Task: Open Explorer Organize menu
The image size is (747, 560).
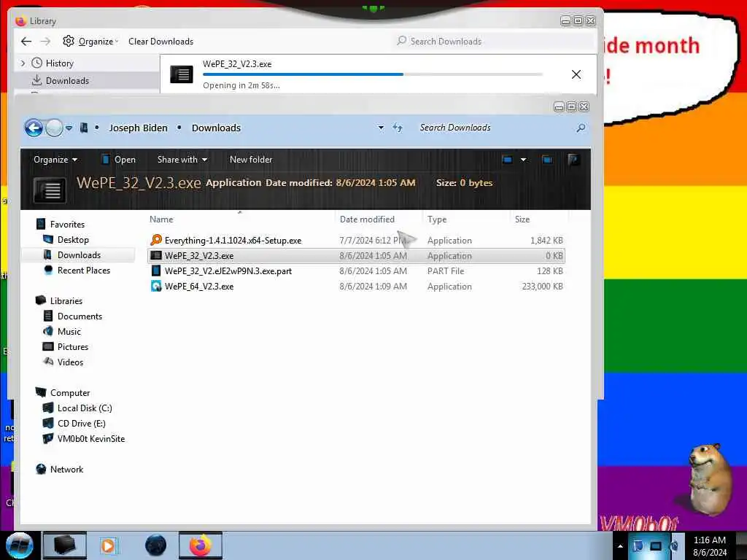Action: coord(55,160)
